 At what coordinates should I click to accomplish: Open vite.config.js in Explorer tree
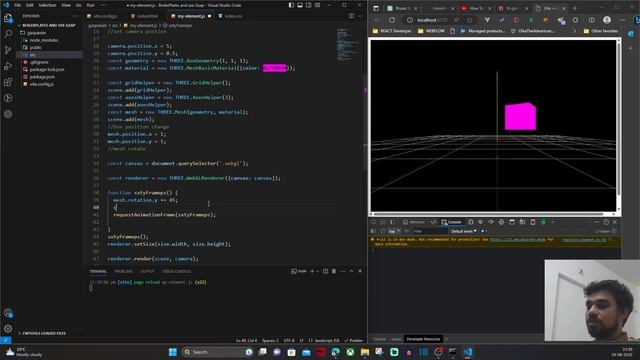(42, 84)
